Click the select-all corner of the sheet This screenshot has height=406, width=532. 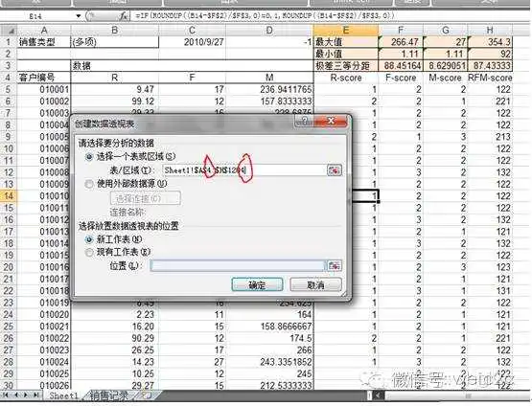10,31
